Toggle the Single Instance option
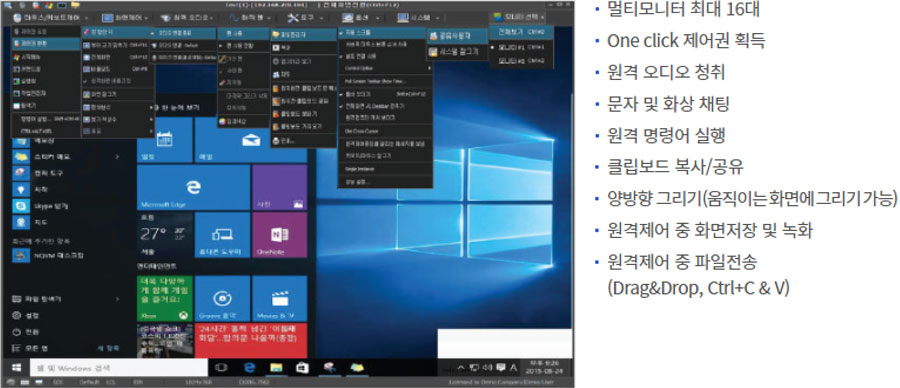 click(385, 169)
